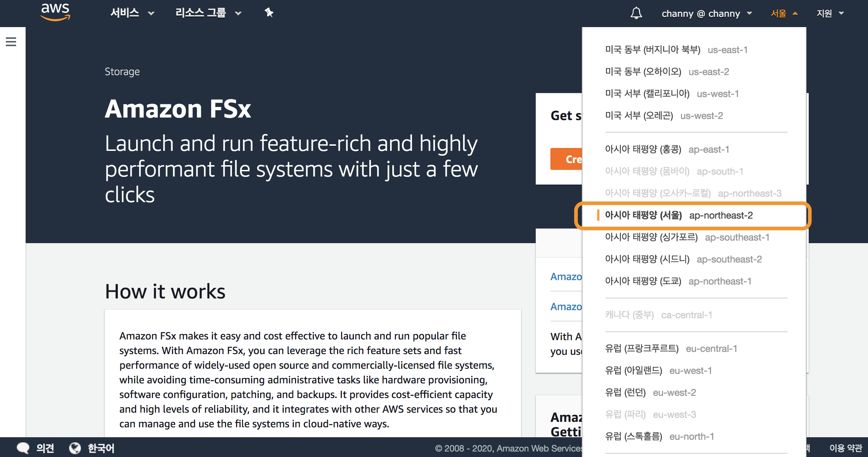Click the globe language icon
This screenshot has height=457, width=868.
click(x=75, y=448)
